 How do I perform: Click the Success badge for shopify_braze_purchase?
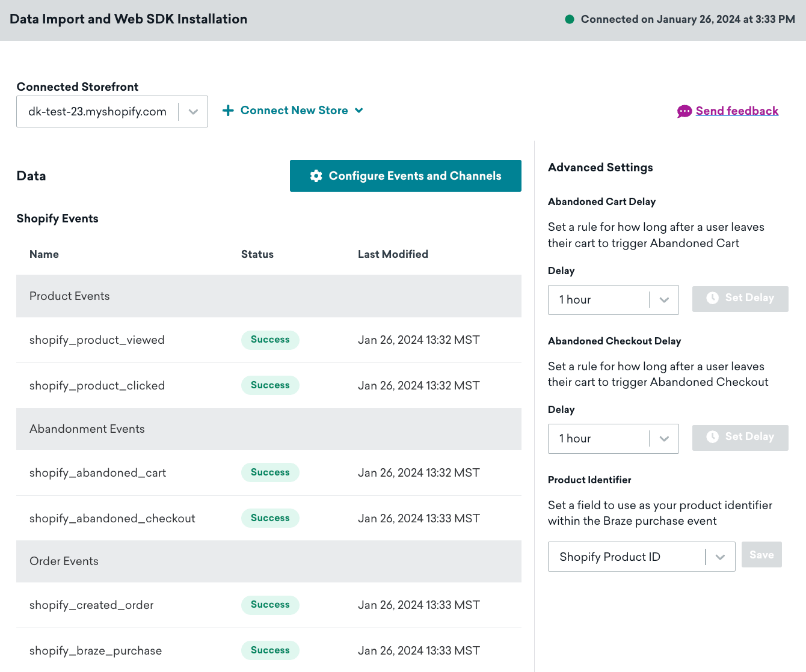tap(270, 650)
